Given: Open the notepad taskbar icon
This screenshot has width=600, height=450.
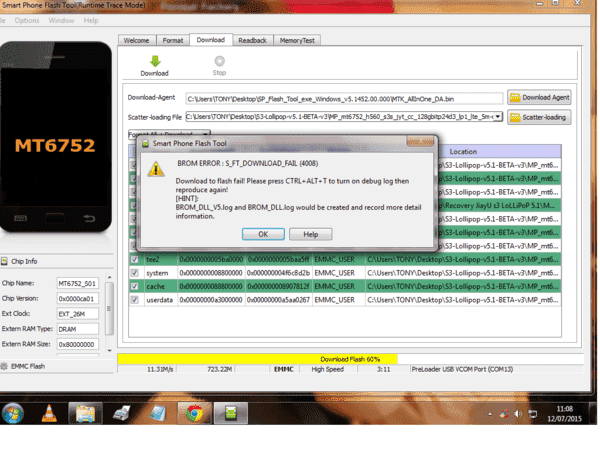Looking at the screenshot, I should pos(158,413).
